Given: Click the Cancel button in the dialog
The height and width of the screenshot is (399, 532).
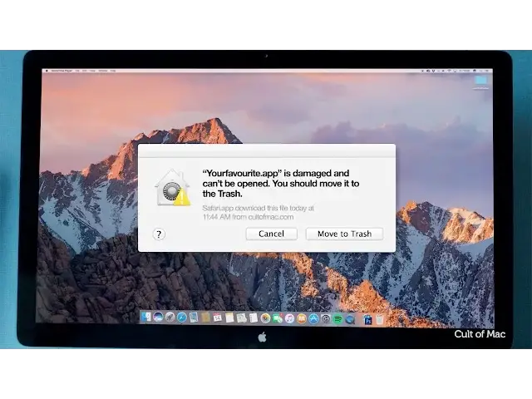Looking at the screenshot, I should (x=272, y=234).
